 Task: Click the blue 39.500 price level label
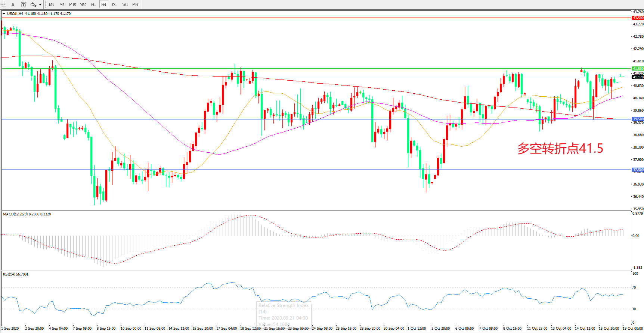click(638, 119)
